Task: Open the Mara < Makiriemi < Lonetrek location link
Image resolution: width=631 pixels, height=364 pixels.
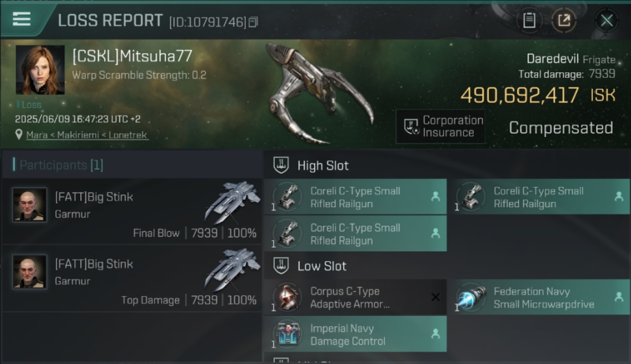Action: point(87,135)
